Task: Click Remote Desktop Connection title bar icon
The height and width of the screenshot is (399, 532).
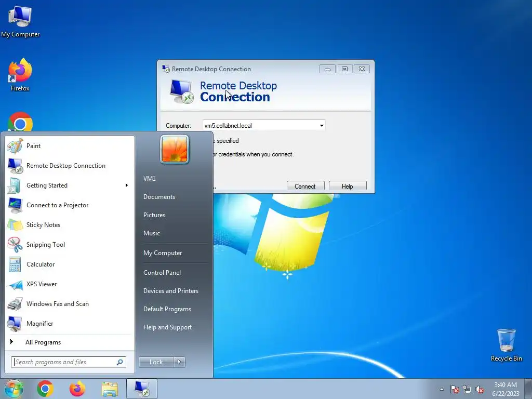Action: [x=166, y=69]
